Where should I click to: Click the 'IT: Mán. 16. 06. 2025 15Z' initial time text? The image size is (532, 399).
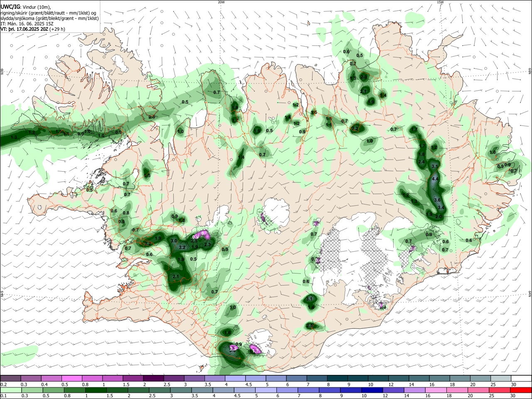[x=27, y=24]
